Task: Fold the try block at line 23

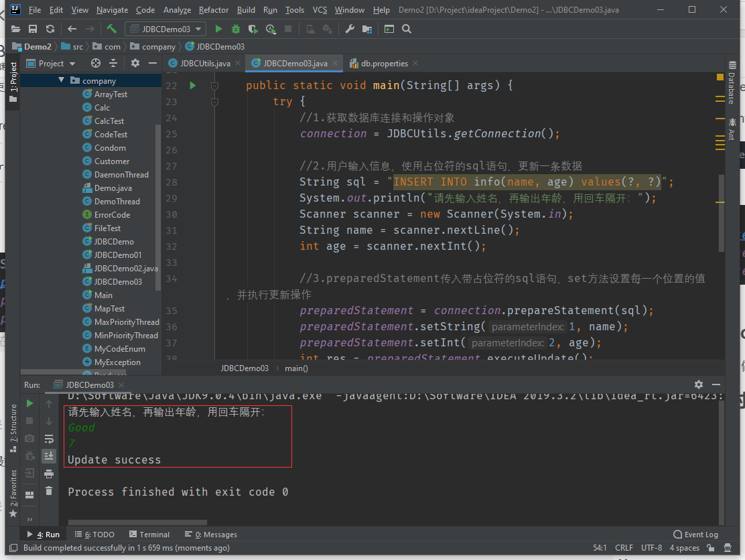Action: point(215,102)
